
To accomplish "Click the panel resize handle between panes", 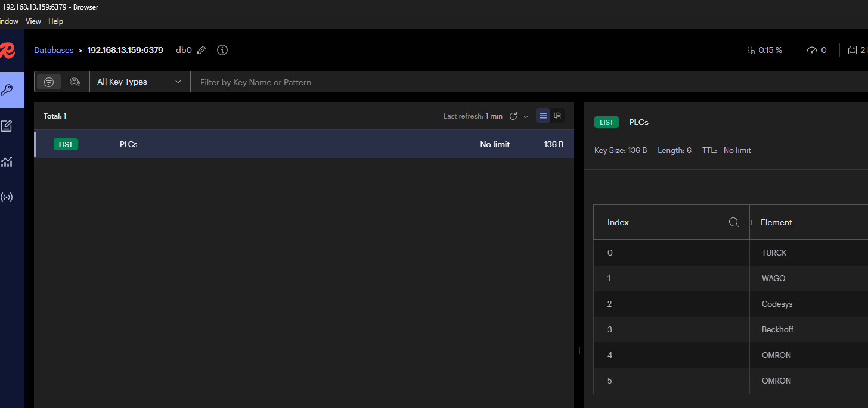I will click(579, 351).
